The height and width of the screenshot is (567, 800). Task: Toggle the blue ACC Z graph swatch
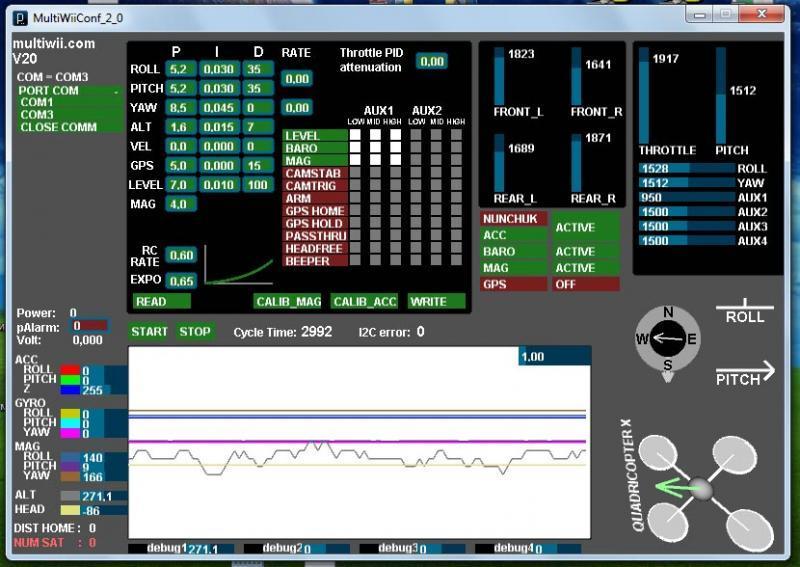coord(70,390)
